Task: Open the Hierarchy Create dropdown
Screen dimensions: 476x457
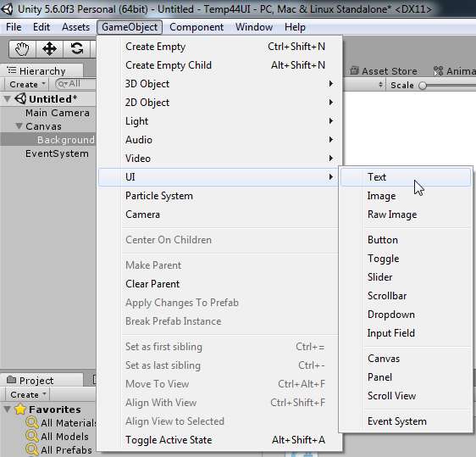Action: click(x=27, y=84)
